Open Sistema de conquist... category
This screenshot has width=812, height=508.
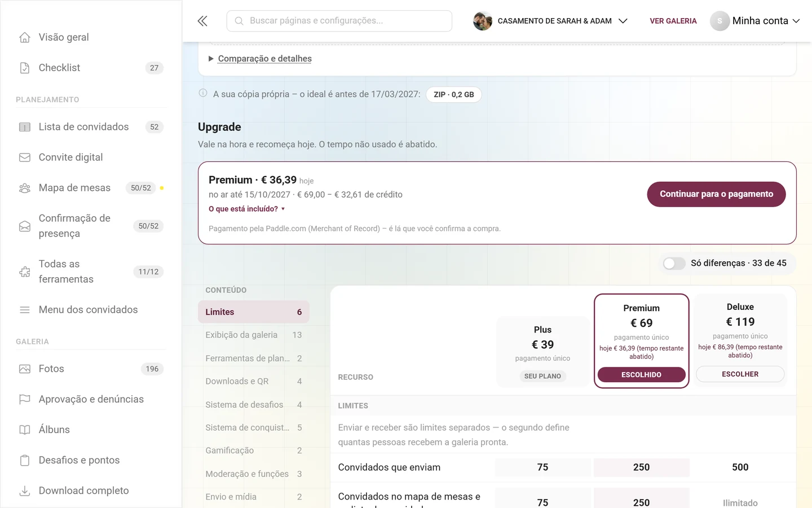[254, 428]
